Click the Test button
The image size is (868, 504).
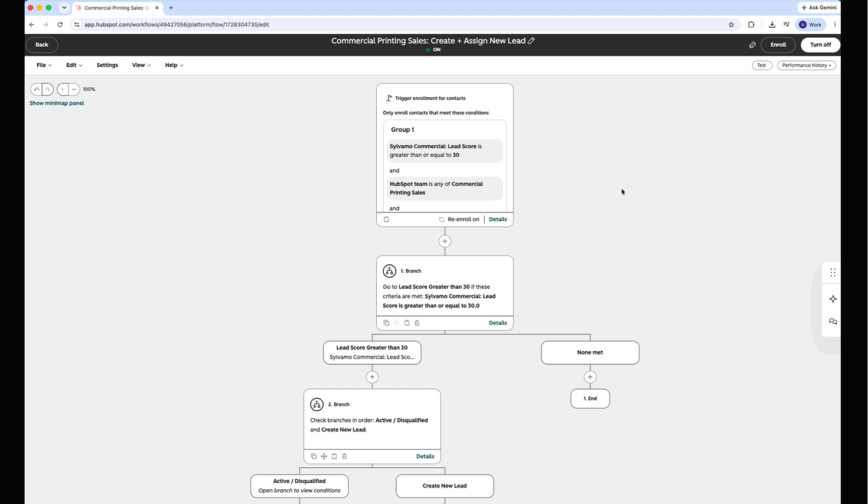click(762, 66)
